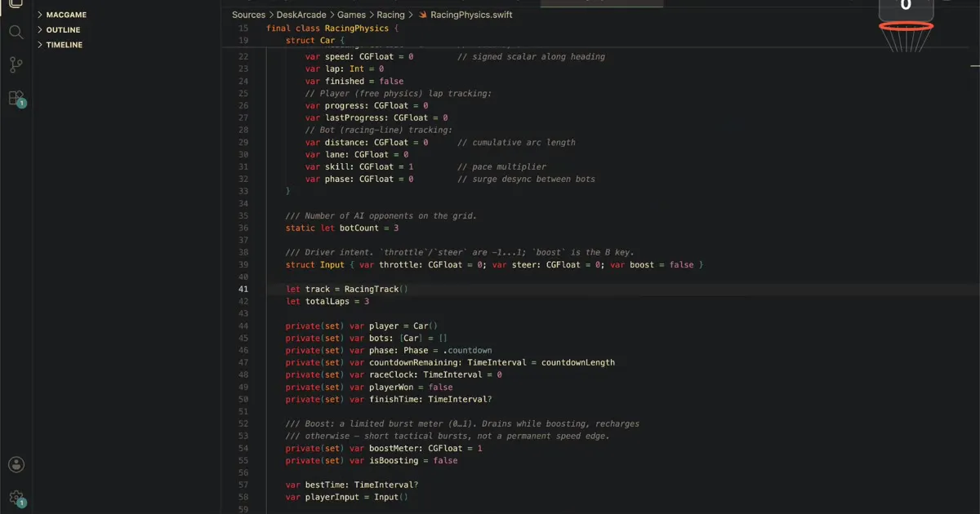Click the Swift file icon in the breadcrumb
The height and width of the screenshot is (514, 980).
pos(423,15)
